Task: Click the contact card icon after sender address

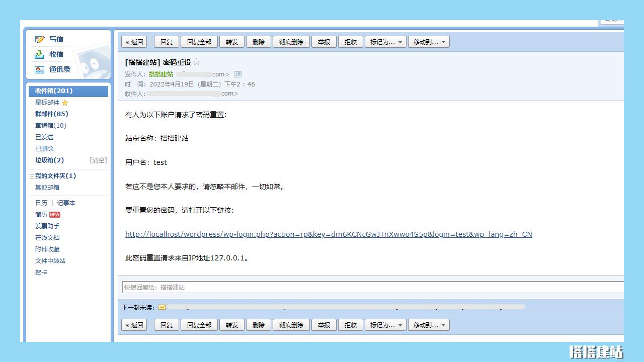Action: [237, 74]
